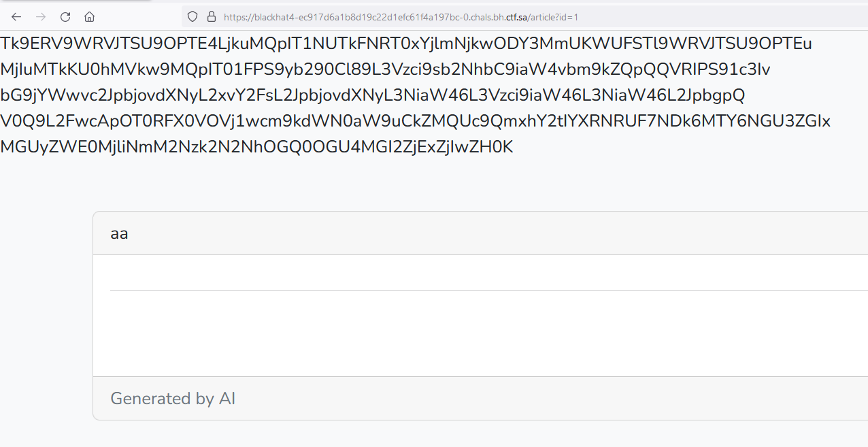The image size is (868, 447).
Task: Click the text line starting 'bG9jYWwvc2Jpbjov'
Action: tap(373, 95)
